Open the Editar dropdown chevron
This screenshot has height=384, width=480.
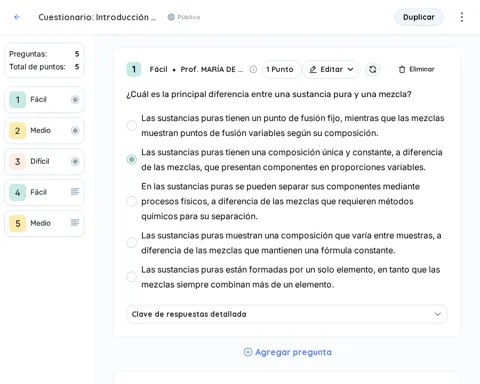coord(350,69)
